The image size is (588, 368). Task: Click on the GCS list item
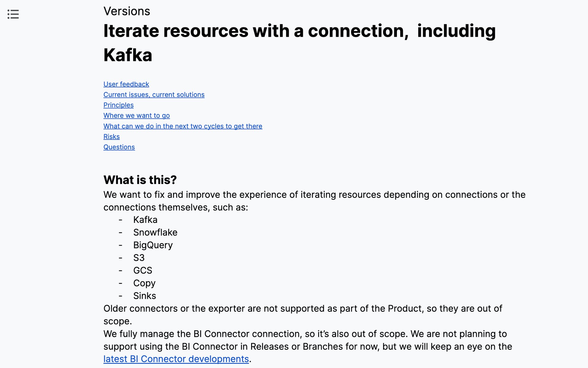(x=142, y=270)
